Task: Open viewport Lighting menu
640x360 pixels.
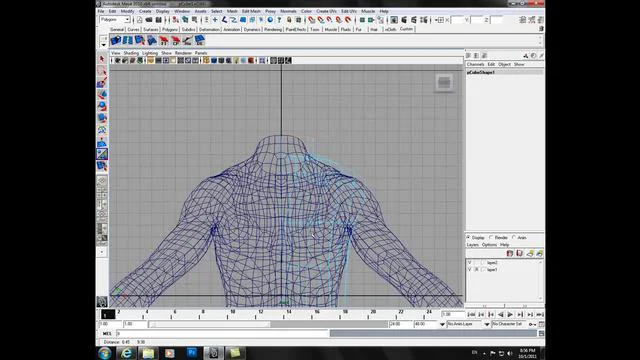Action: (x=150, y=53)
